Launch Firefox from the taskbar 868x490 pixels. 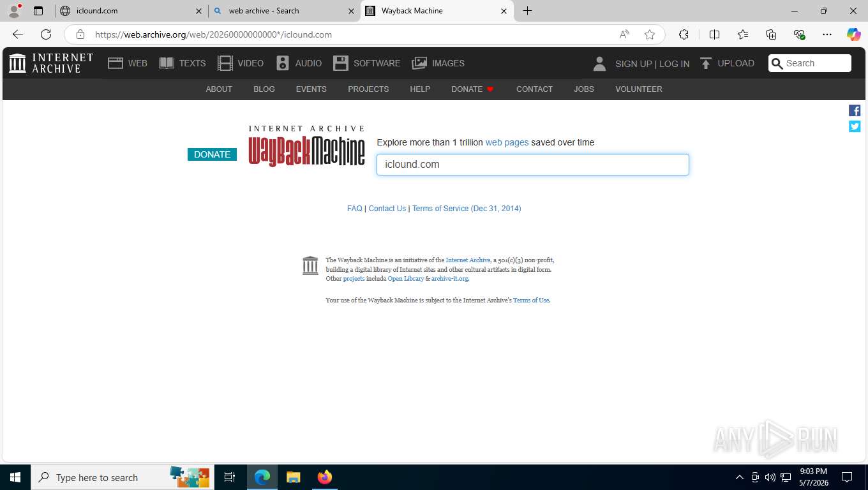[325, 477]
